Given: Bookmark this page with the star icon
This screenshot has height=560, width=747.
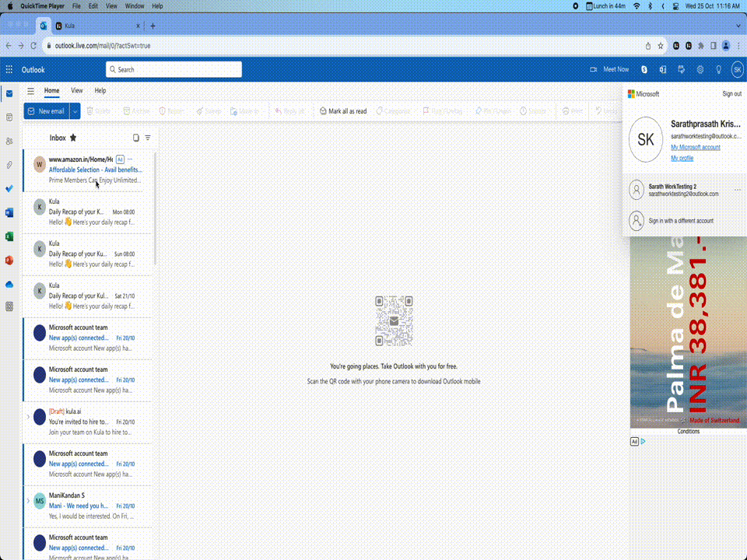Looking at the screenshot, I should pyautogui.click(x=661, y=46).
